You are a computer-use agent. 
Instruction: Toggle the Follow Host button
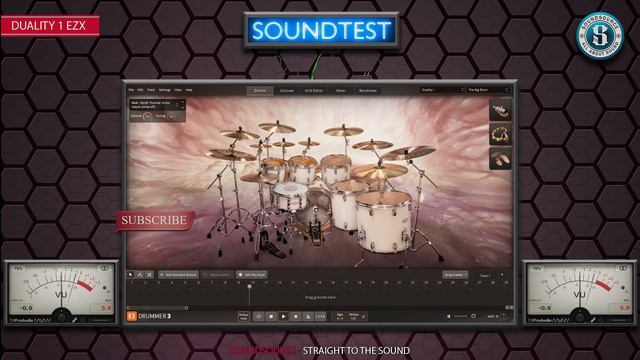coord(243,316)
